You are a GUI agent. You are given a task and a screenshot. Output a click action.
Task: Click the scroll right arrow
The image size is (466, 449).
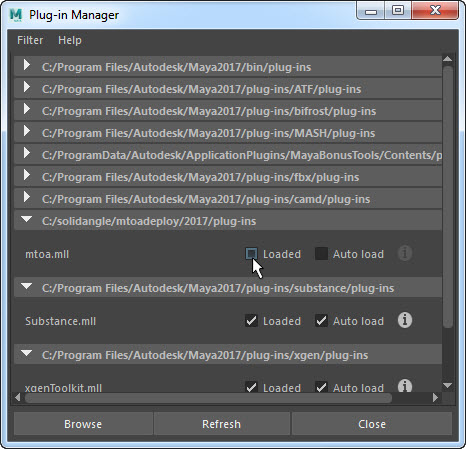(435, 397)
